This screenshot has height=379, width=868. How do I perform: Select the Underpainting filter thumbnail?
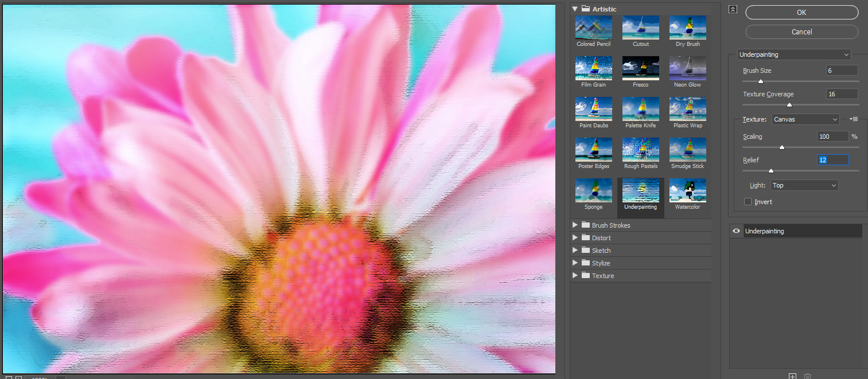[640, 190]
